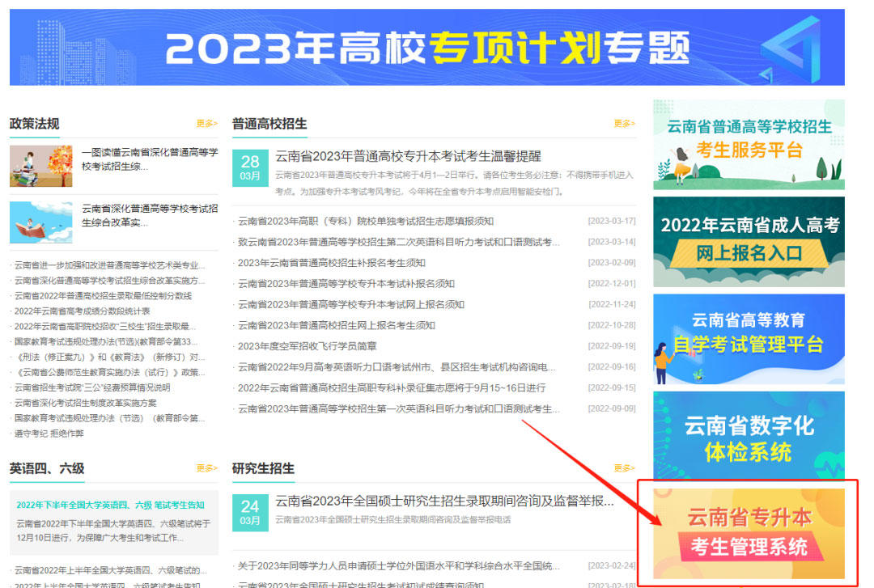
Task: Click 更多 beside 普通高校招生 heading
Action: tap(624, 124)
